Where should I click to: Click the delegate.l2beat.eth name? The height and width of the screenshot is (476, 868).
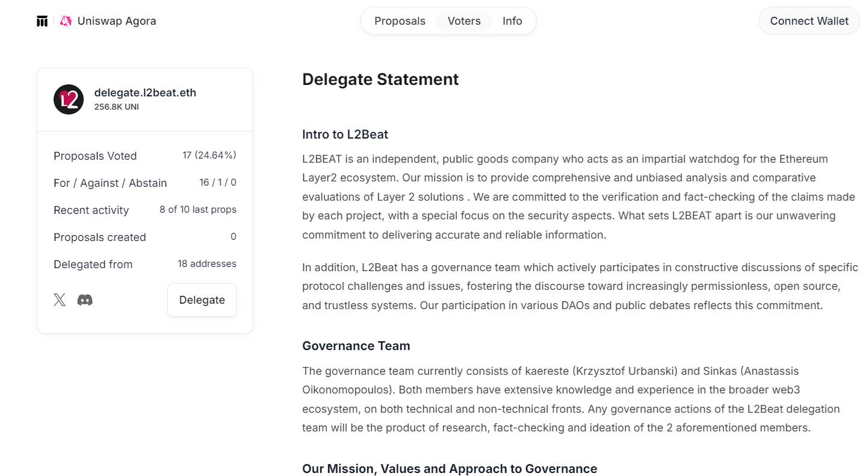pyautogui.click(x=145, y=93)
